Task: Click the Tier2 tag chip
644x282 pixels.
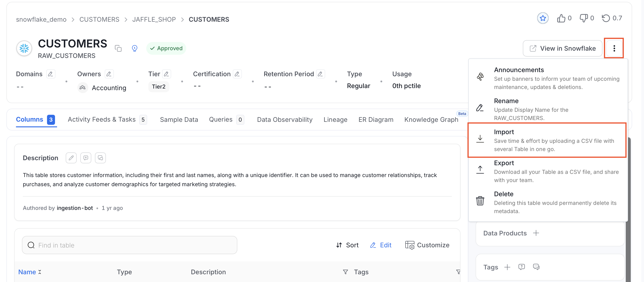Action: (159, 86)
